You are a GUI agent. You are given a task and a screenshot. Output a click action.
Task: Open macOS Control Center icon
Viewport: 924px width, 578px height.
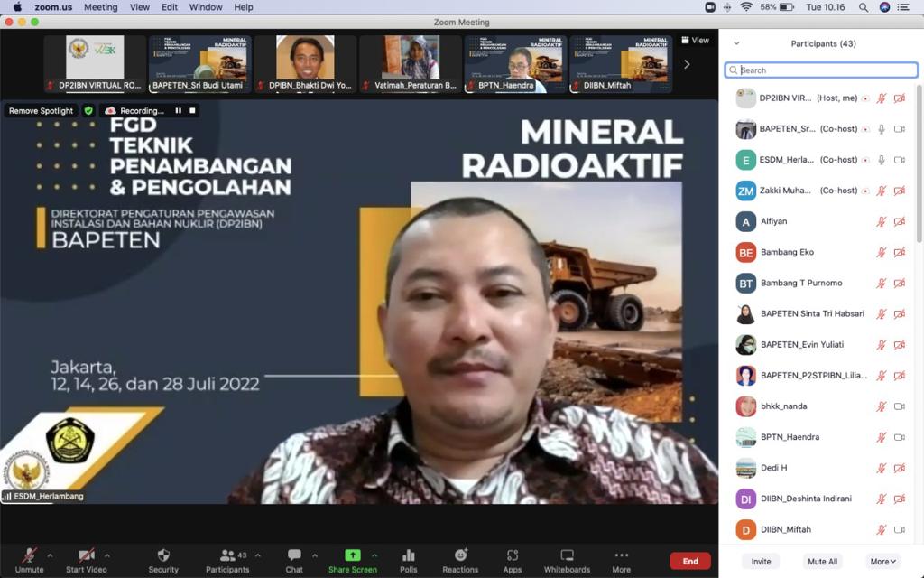902,7
